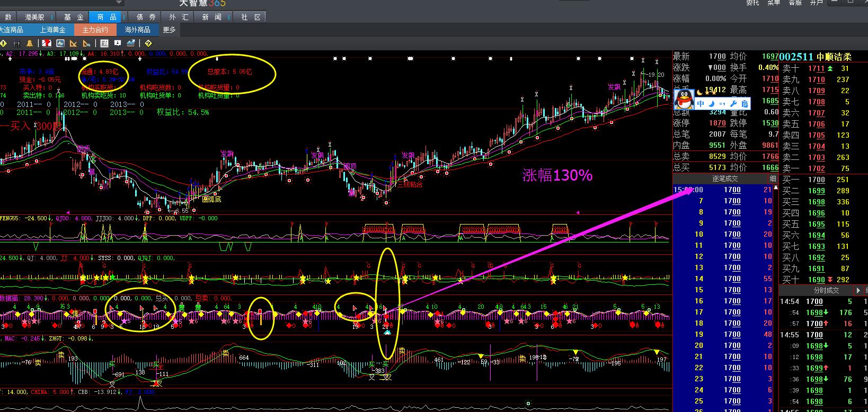Click the stock title 002511 中顺洁柔
Image resolution: width=868 pixels, height=412 pixels.
click(x=814, y=57)
